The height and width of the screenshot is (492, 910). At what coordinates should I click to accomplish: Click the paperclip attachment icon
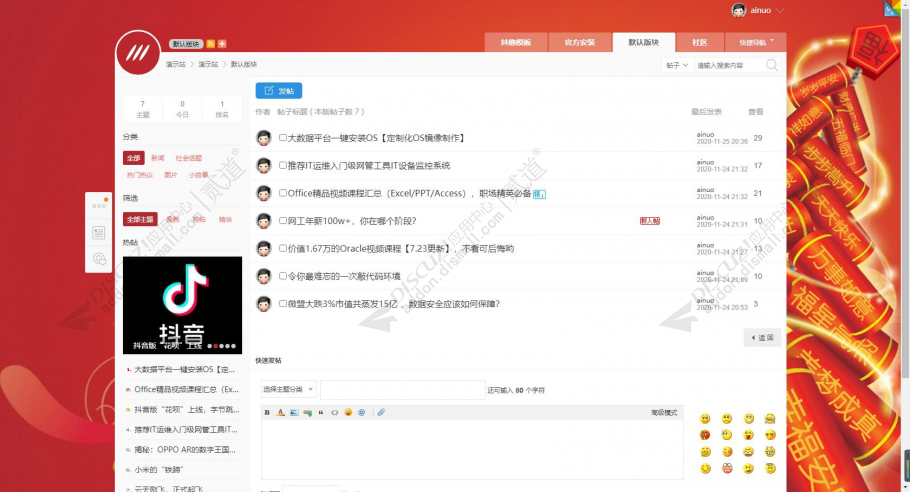coord(381,413)
